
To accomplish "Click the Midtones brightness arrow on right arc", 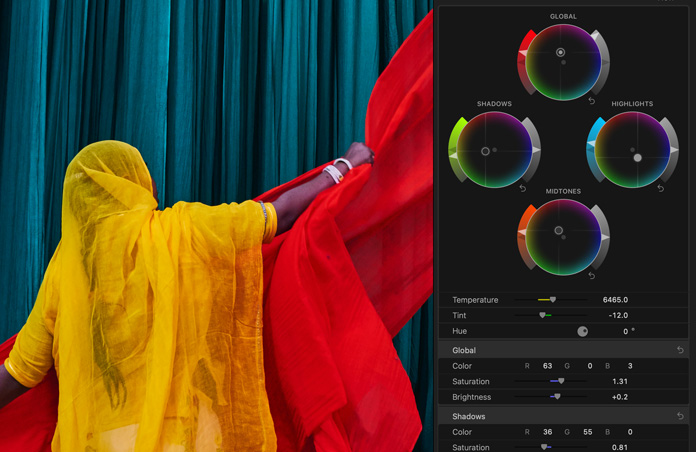I will 606,238.
